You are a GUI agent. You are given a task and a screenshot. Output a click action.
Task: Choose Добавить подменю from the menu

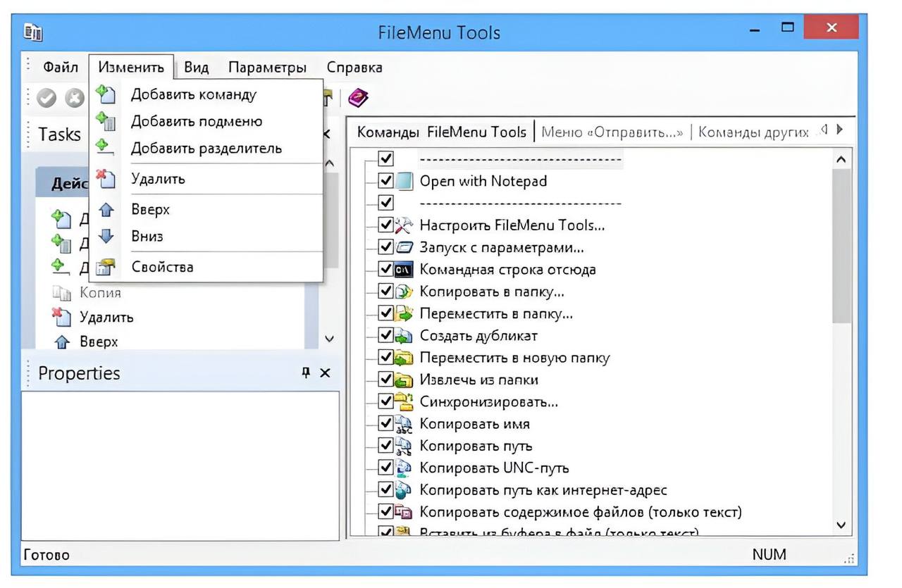tap(206, 122)
